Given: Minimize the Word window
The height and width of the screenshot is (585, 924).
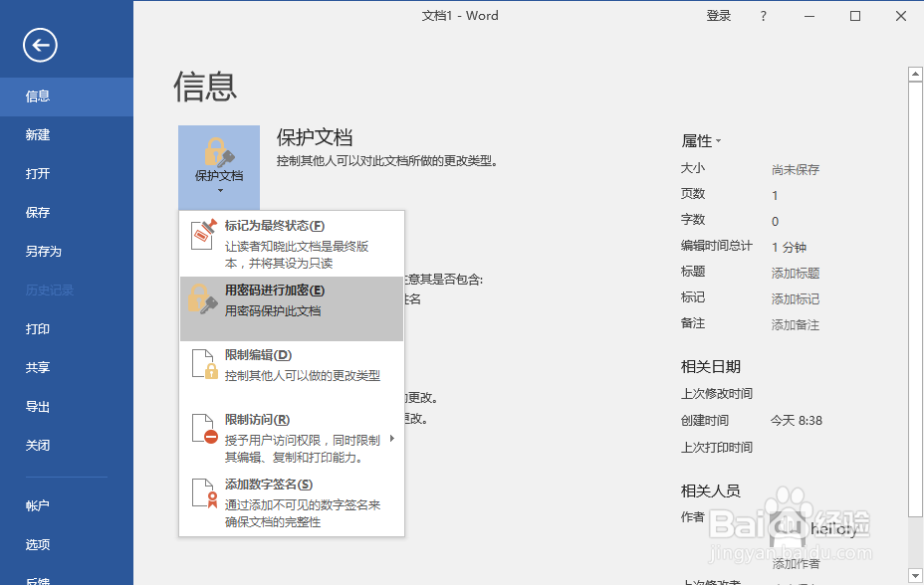Looking at the screenshot, I should coord(809,16).
